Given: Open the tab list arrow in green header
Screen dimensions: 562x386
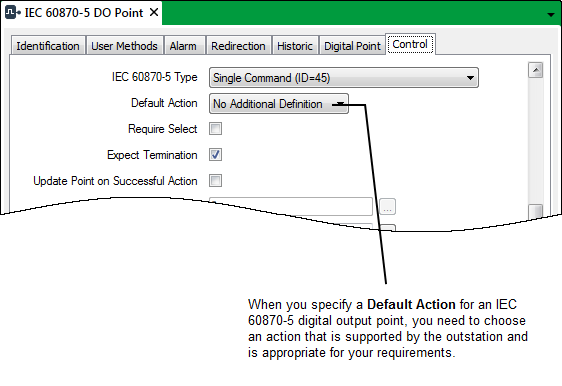Looking at the screenshot, I should click(551, 15).
